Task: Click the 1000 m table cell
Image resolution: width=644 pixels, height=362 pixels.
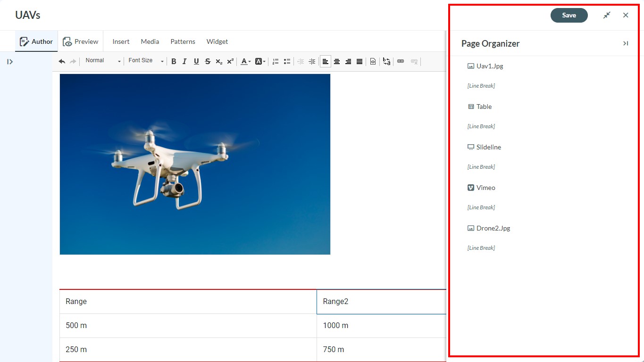Action: pos(381,326)
